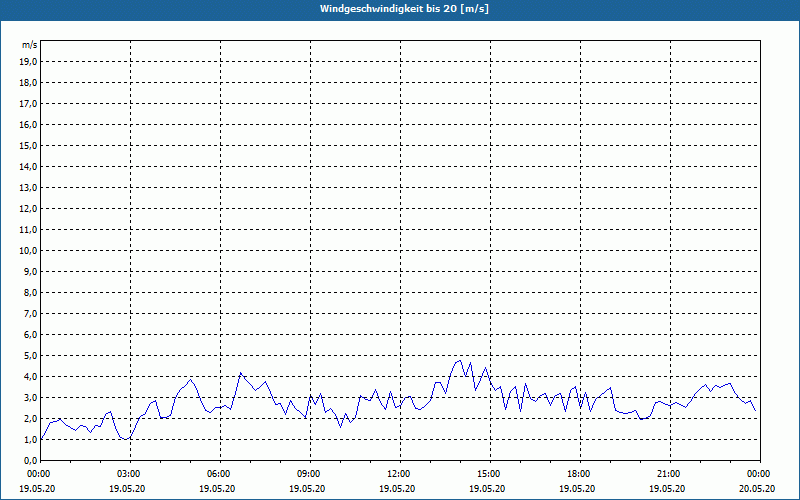Select the "6,0" y-axis label
800x500 pixels.
[x=30, y=335]
